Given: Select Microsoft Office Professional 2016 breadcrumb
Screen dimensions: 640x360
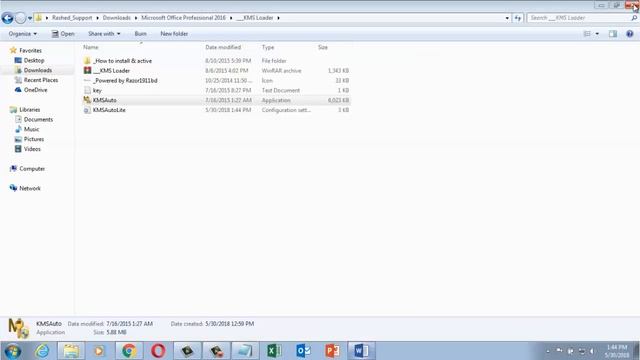Looking at the screenshot, I should tap(183, 18).
